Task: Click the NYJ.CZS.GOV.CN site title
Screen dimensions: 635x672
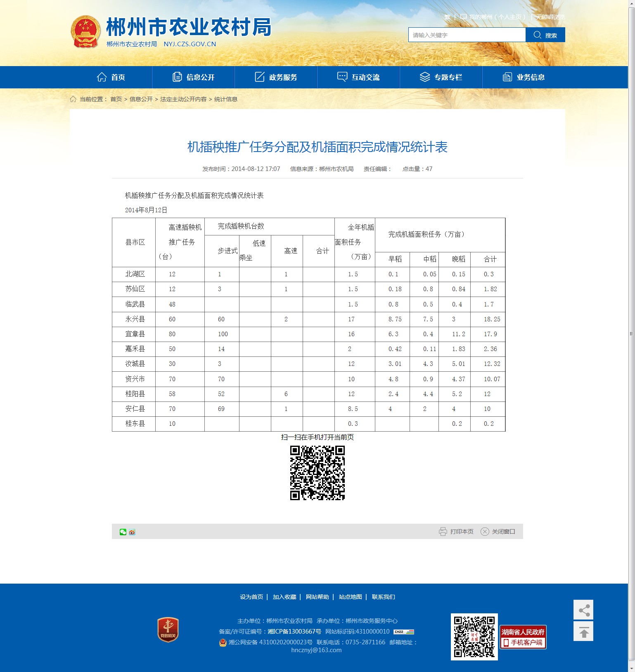Action: [x=190, y=44]
